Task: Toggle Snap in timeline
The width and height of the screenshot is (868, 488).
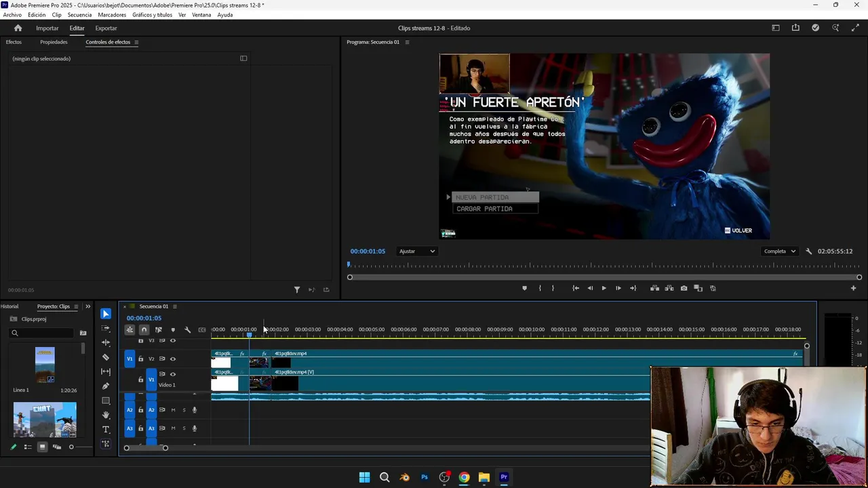Action: coord(144,330)
